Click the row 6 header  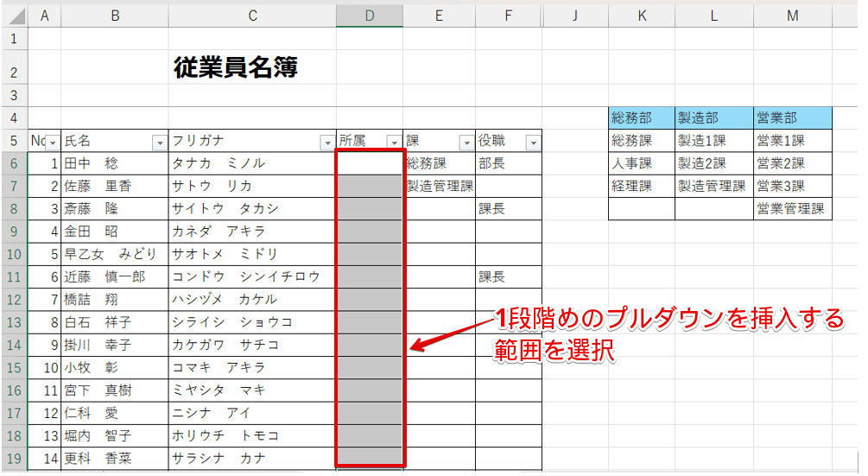point(14,163)
